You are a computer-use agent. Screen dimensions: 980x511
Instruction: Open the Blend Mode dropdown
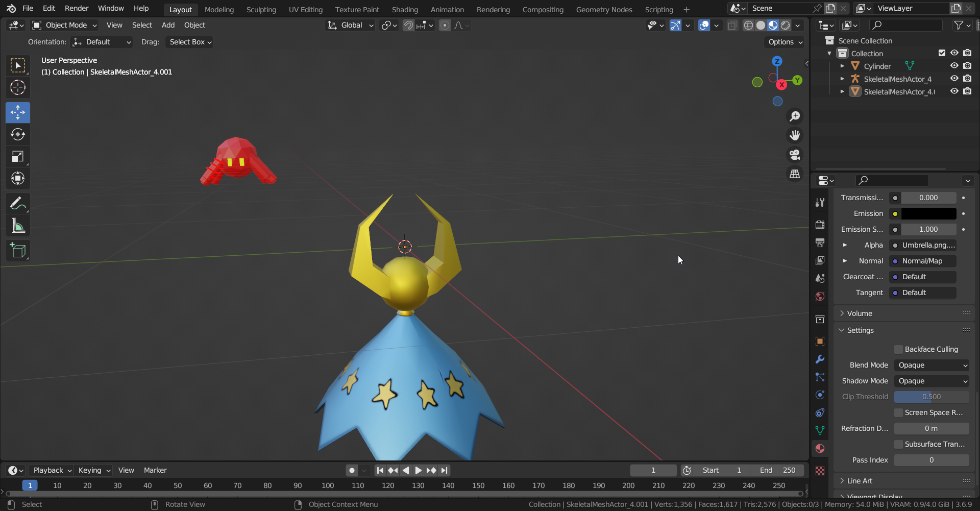pyautogui.click(x=932, y=365)
